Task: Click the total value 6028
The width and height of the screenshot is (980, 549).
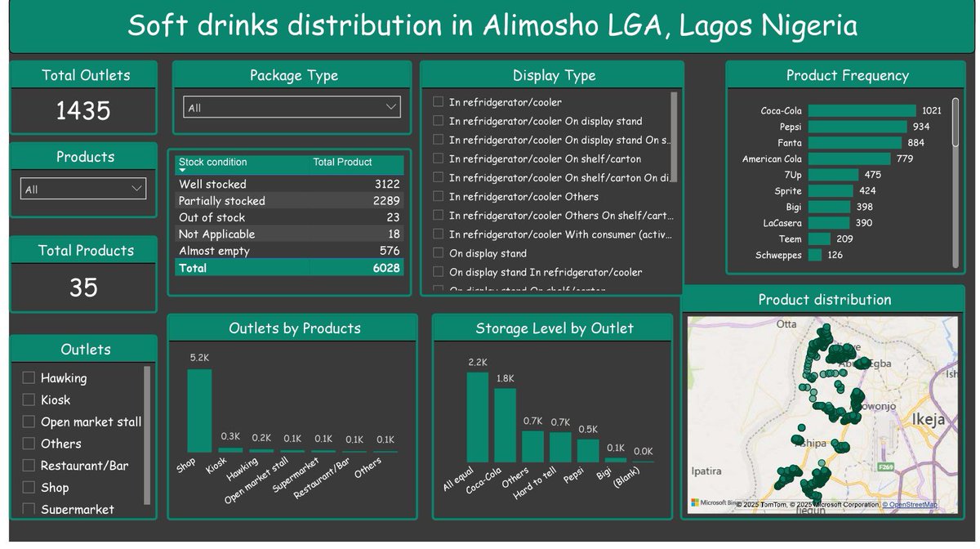Action: 387,268
